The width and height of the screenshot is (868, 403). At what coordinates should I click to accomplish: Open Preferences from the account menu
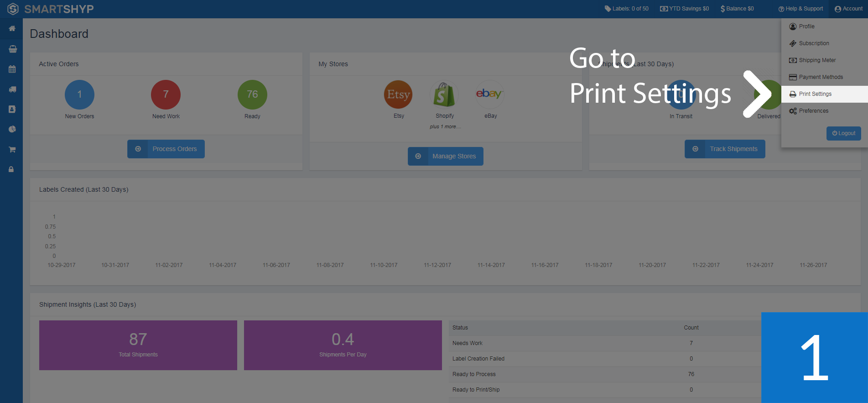click(824, 111)
